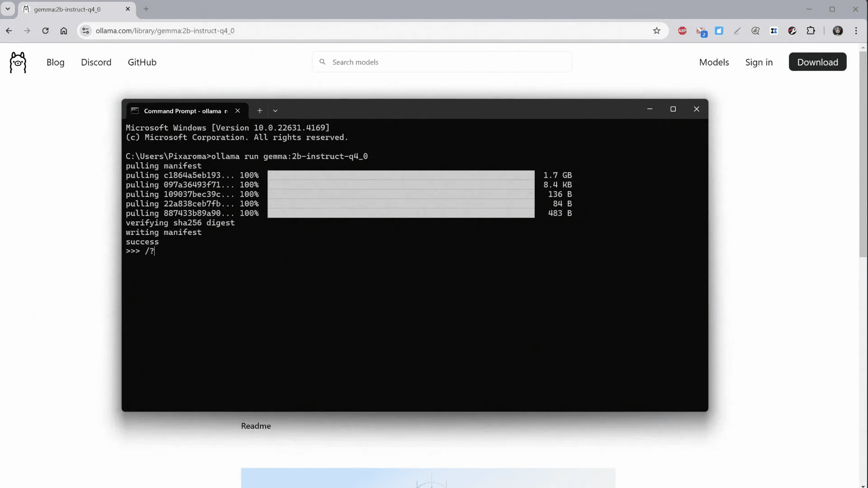This screenshot has height=488, width=868.
Task: Open the Adblock Plus extension icon
Action: coord(682,31)
